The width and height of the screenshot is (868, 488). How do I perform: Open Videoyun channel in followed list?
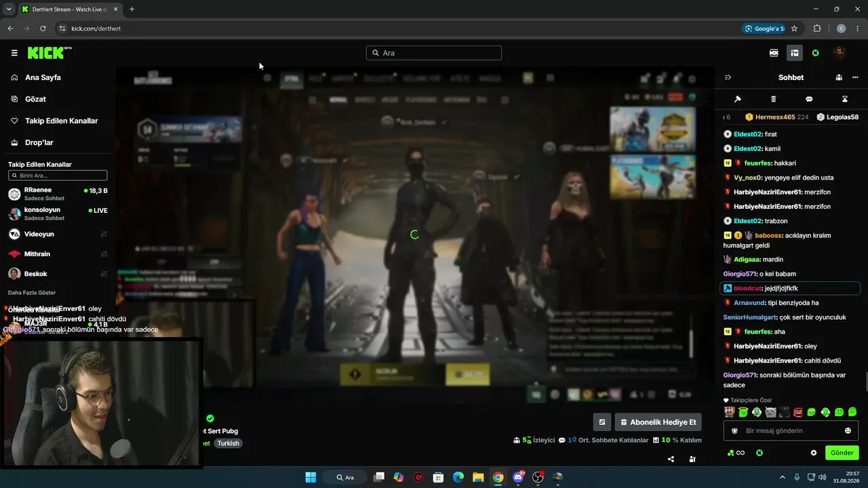pos(58,234)
